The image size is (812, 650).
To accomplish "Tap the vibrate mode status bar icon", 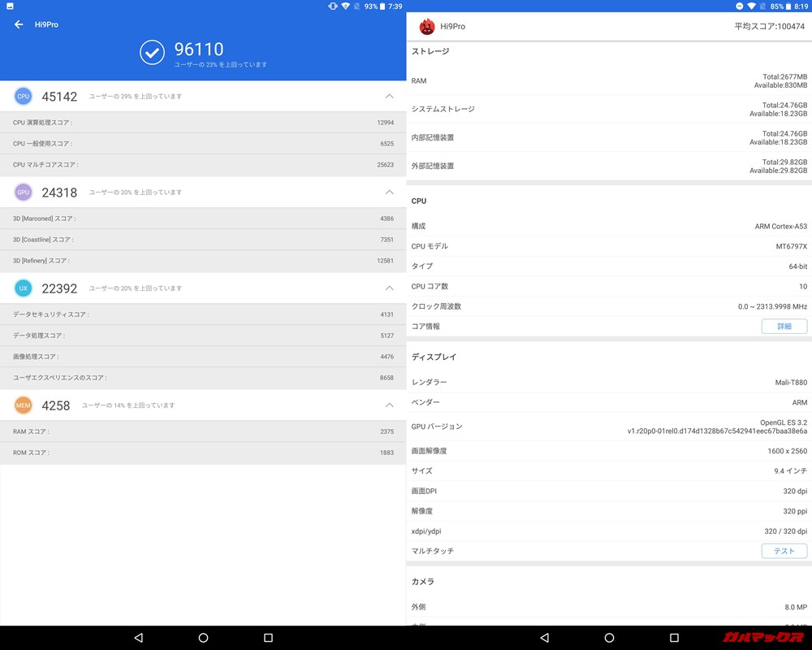I will [x=331, y=6].
